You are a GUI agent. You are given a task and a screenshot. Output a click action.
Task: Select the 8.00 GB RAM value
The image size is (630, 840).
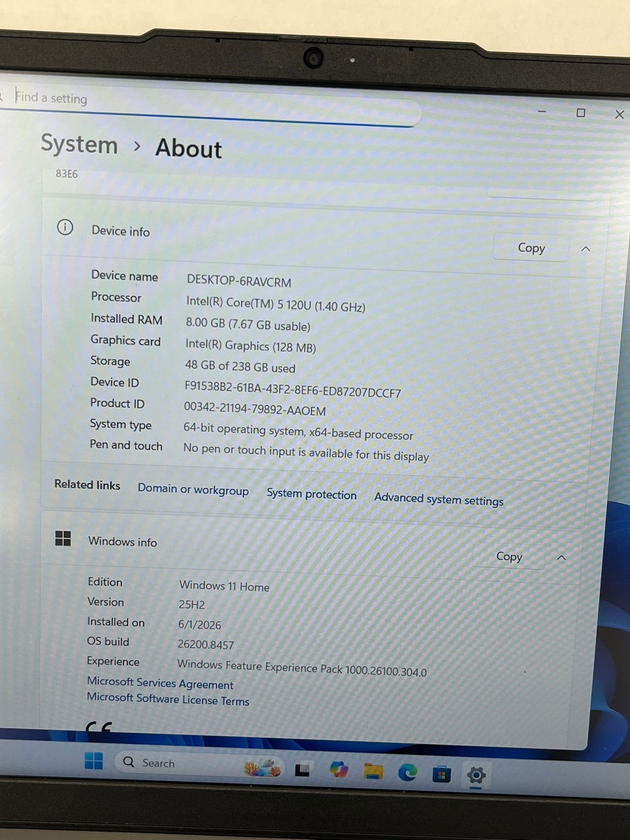tap(248, 324)
